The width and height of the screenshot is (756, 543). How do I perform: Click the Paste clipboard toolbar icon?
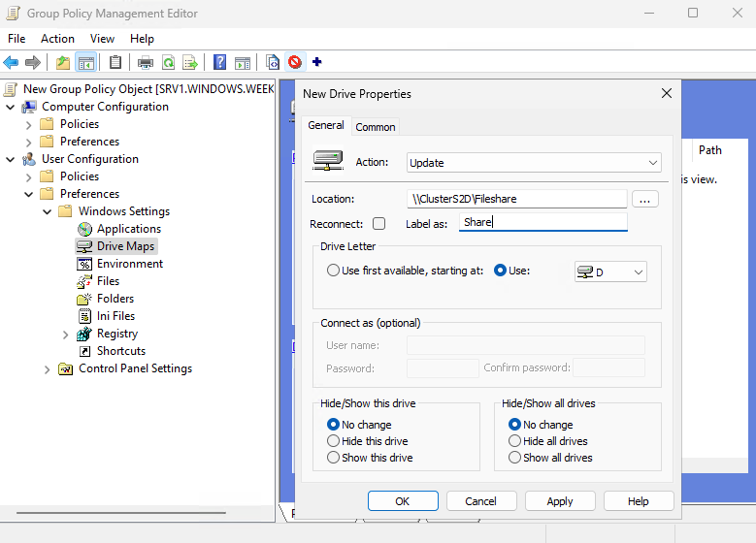tap(115, 62)
